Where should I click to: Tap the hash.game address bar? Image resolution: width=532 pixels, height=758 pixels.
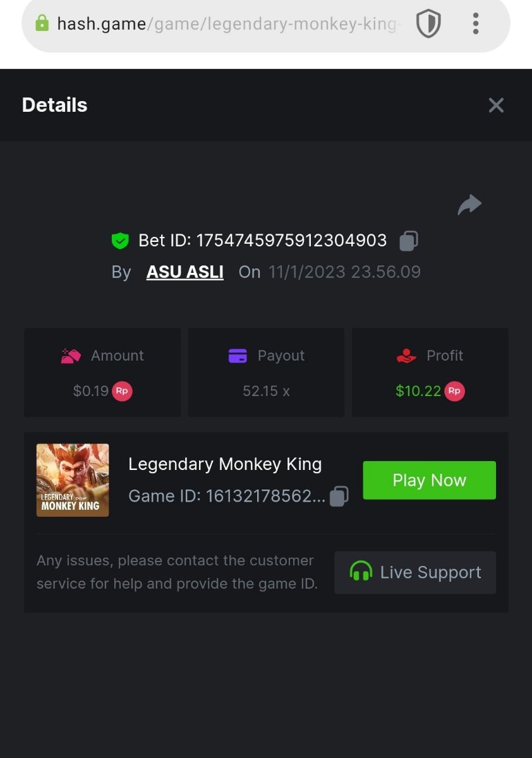tap(227, 24)
